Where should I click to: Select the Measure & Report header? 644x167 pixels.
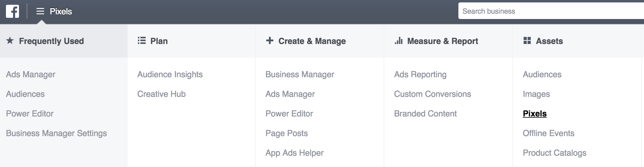pos(448,41)
